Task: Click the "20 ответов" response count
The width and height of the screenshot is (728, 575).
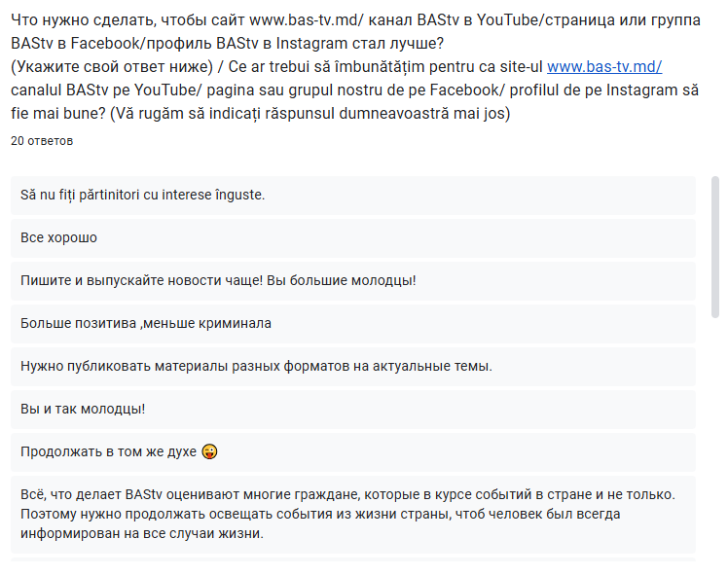Action: click(x=42, y=141)
